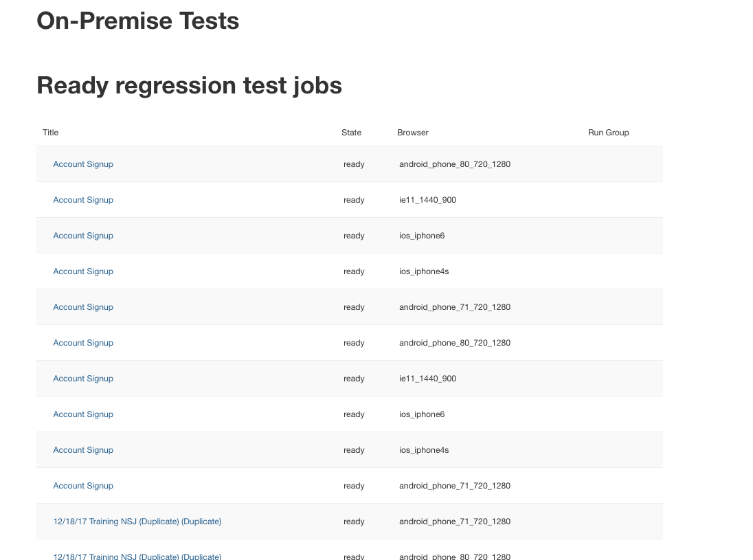The image size is (753, 560).
Task: Click the first ie11_1440_900 browser cell
Action: click(427, 200)
